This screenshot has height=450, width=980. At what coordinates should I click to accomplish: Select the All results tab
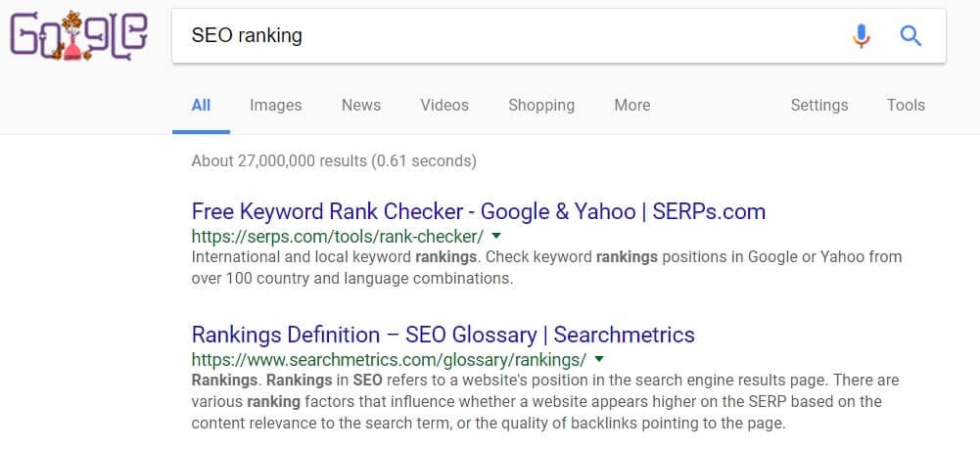point(201,106)
